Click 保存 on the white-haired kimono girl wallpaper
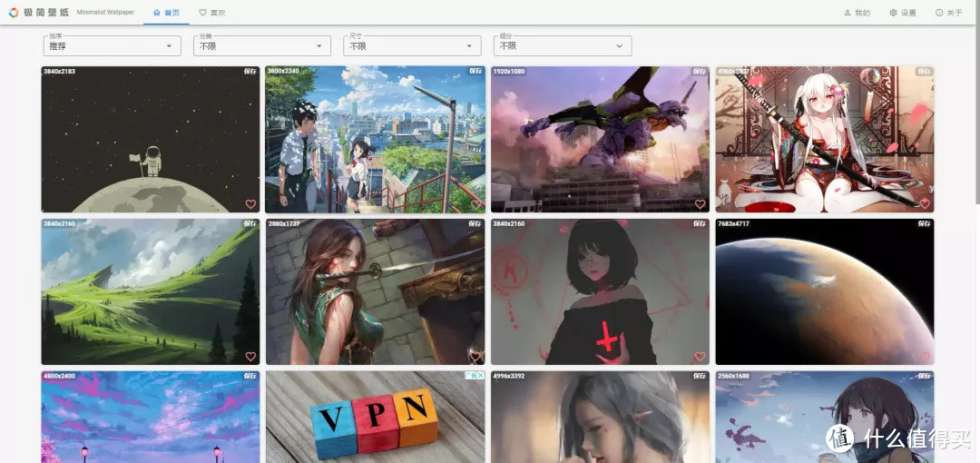 tap(925, 72)
